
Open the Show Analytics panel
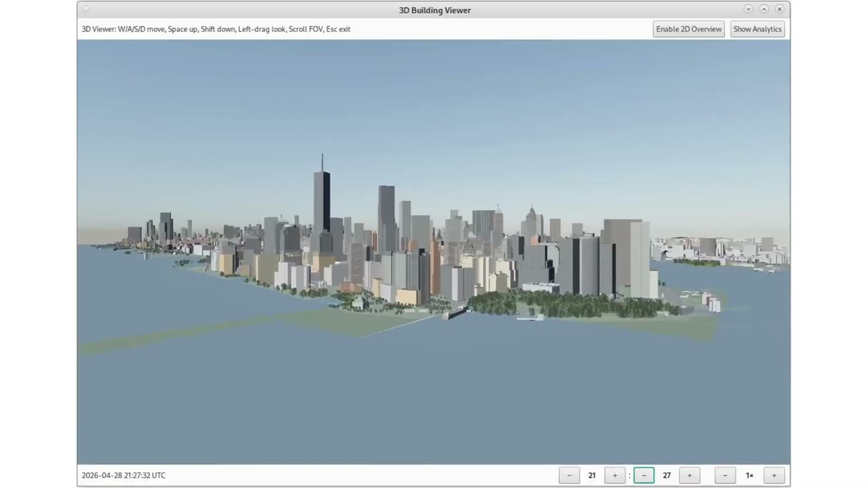[757, 29]
